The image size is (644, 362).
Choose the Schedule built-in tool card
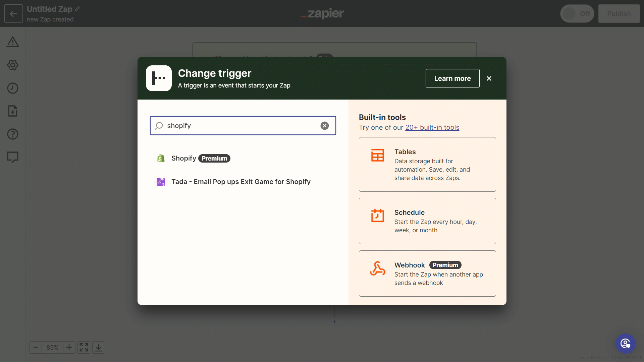pyautogui.click(x=427, y=221)
